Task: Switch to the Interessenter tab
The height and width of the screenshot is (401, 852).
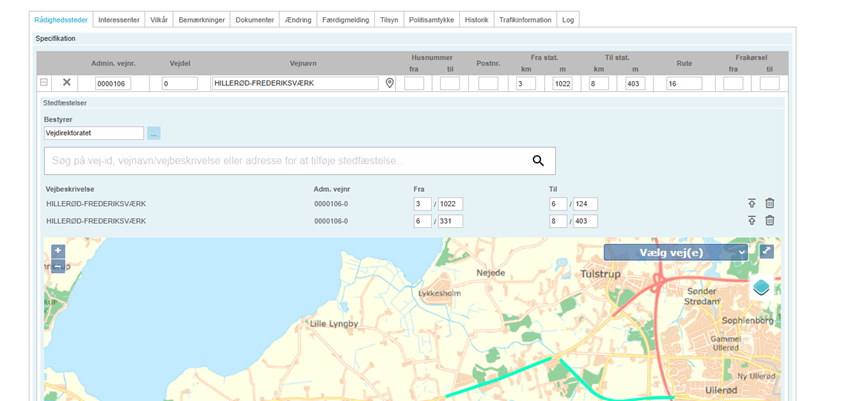Action: pyautogui.click(x=119, y=19)
